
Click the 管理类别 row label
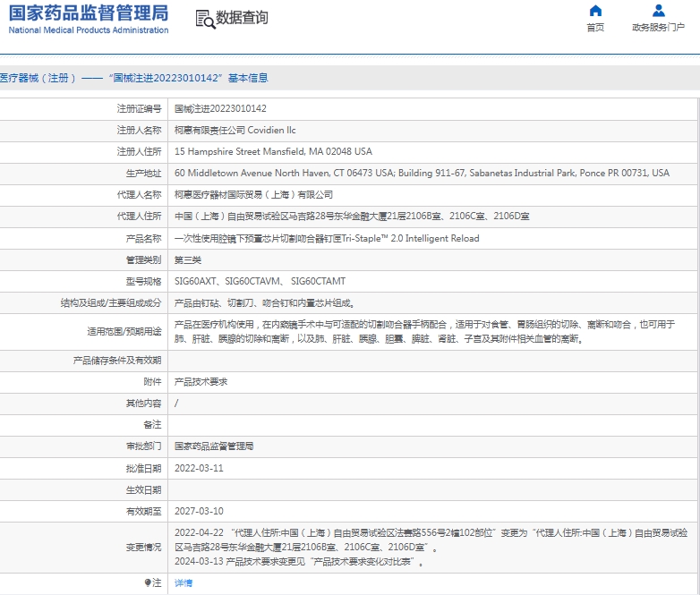click(x=143, y=259)
